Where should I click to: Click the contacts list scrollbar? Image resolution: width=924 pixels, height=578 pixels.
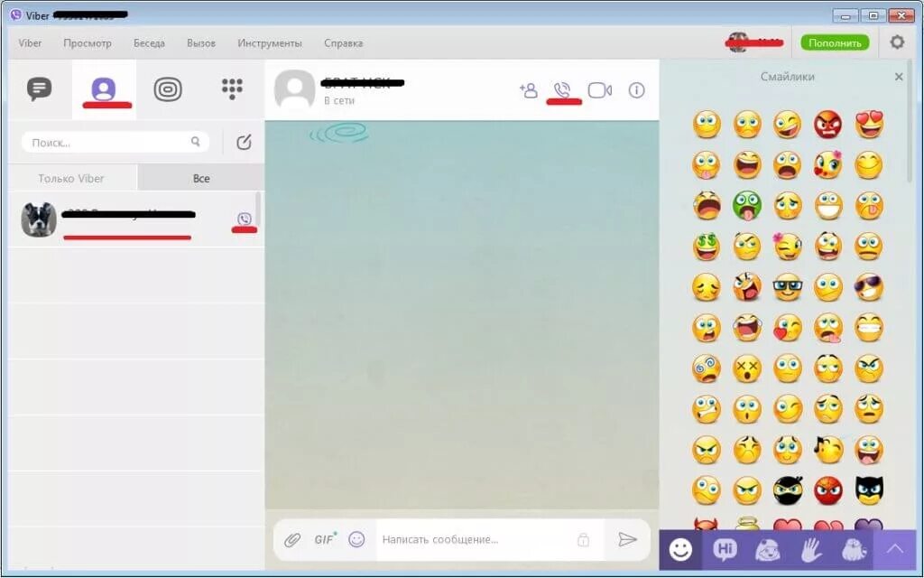pos(257,210)
